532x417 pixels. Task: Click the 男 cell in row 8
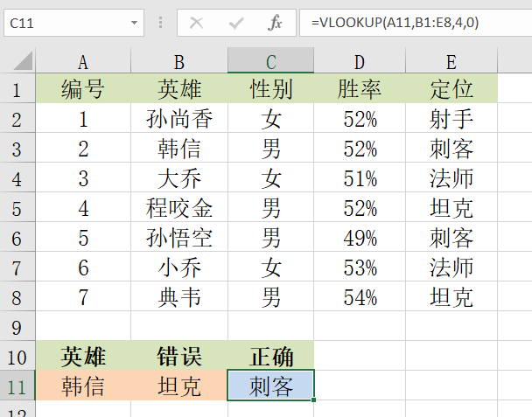point(270,296)
